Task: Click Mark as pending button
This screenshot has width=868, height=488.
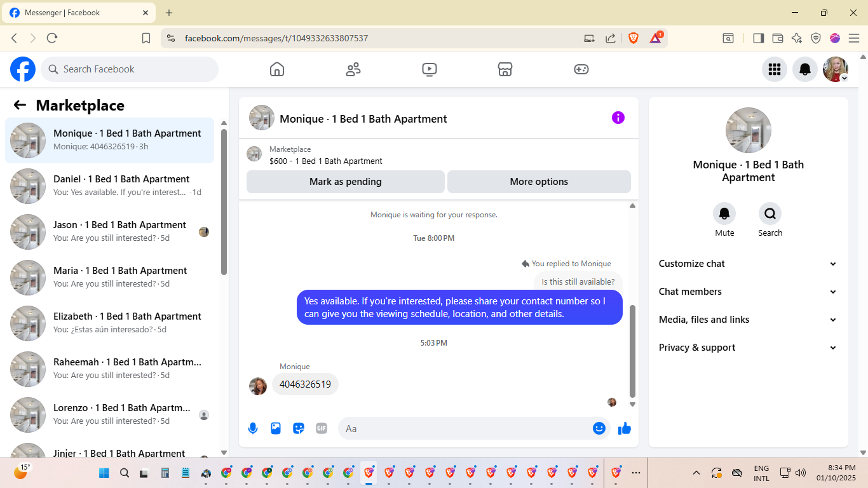Action: point(346,182)
